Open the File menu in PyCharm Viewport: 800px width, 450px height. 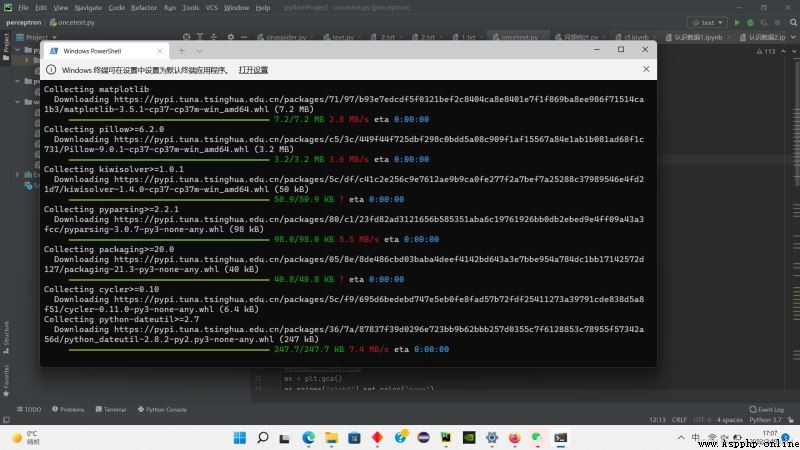(23, 8)
